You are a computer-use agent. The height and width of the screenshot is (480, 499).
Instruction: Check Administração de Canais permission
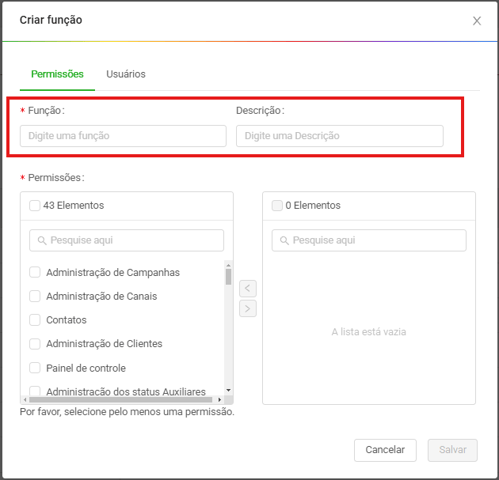click(35, 296)
